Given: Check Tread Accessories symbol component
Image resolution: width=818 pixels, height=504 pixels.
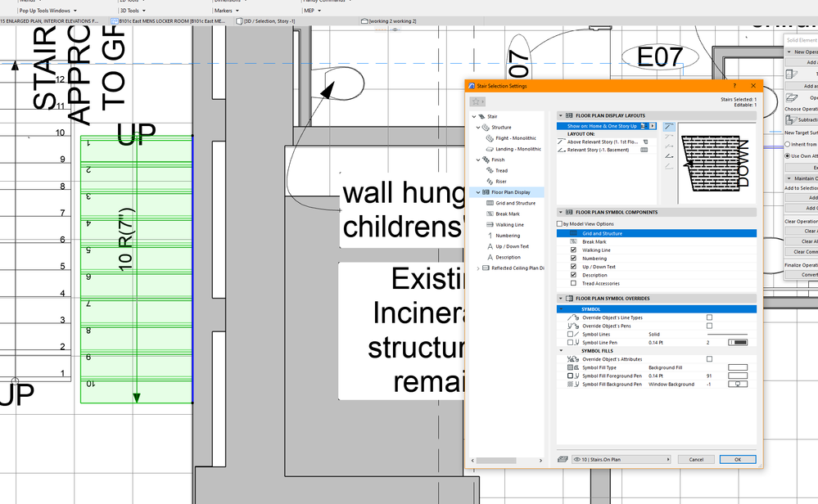Looking at the screenshot, I should click(573, 284).
